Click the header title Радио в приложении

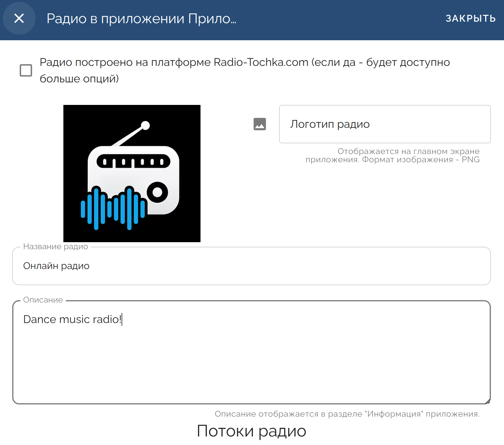(141, 19)
